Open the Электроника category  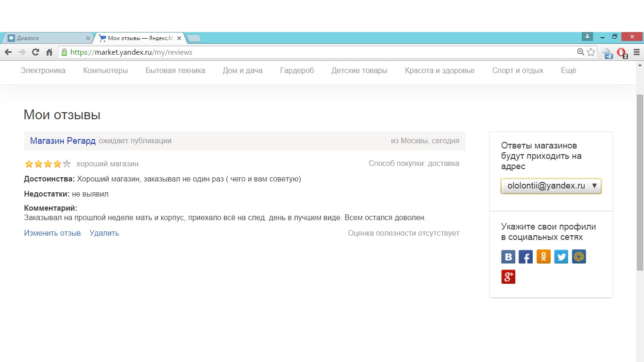[x=43, y=71]
